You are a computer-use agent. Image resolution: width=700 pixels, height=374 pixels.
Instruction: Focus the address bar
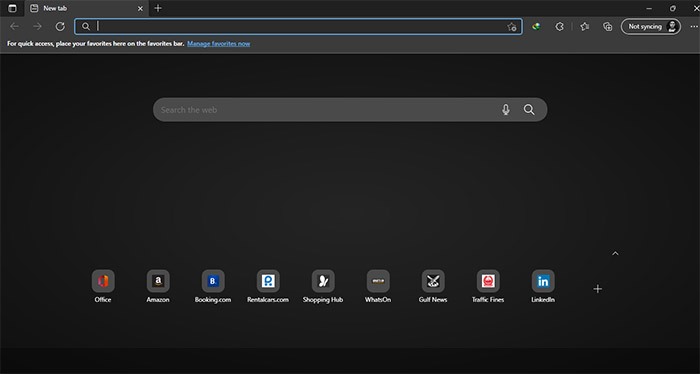(x=298, y=26)
